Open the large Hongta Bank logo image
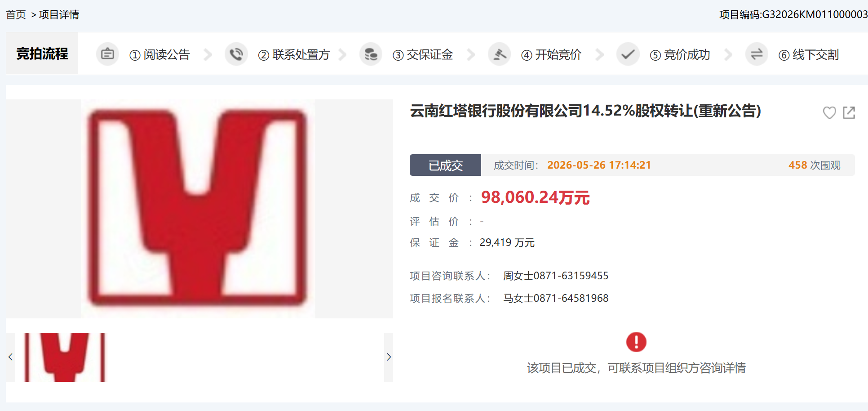Viewport: 868px width, 411px height. click(x=198, y=209)
